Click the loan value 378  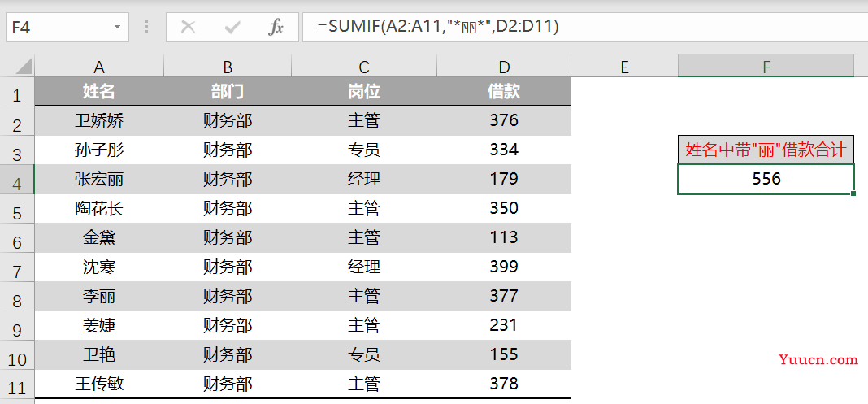point(504,384)
